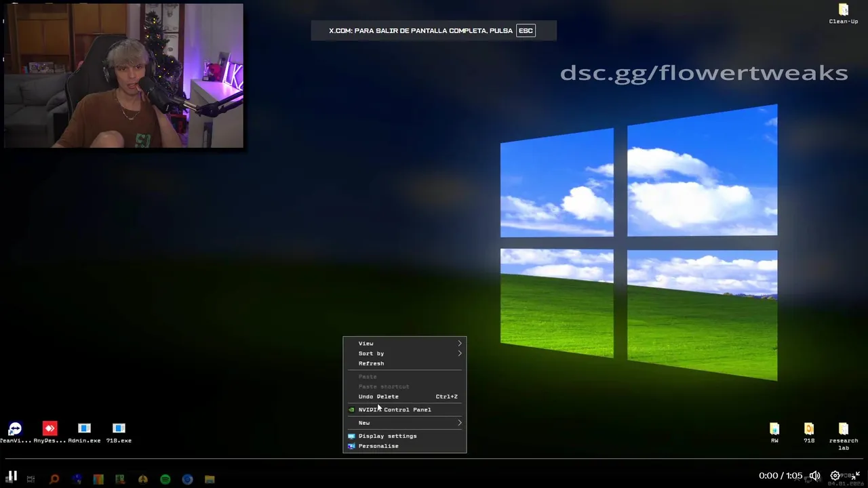
Task: Open Display settings from the context menu
Action: [x=405, y=436]
